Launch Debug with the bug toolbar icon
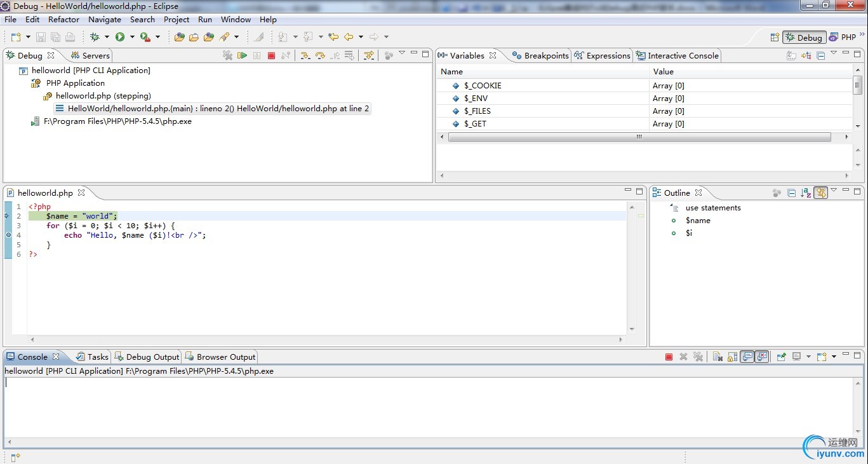 click(x=95, y=37)
